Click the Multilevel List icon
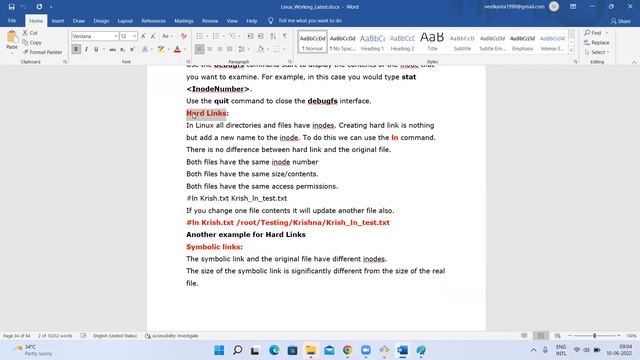This screenshot has height=360, width=640. click(232, 36)
